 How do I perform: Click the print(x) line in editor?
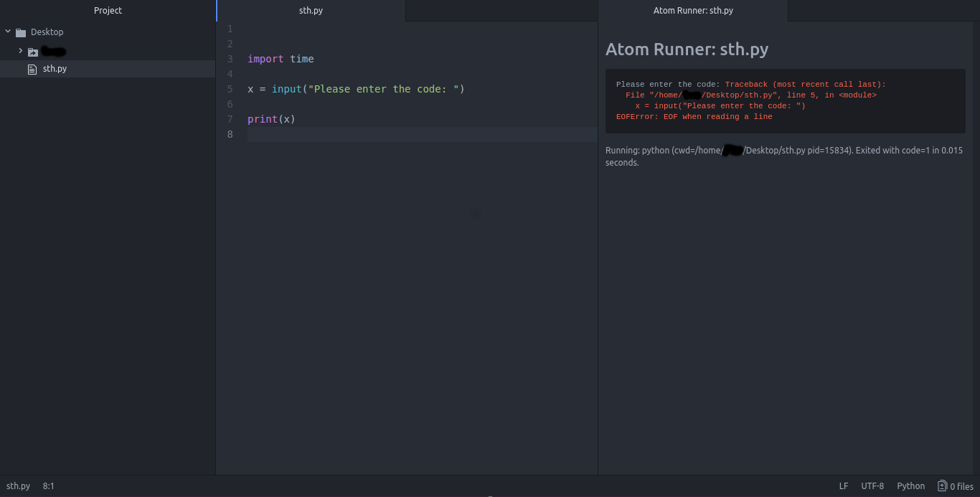[x=271, y=119]
